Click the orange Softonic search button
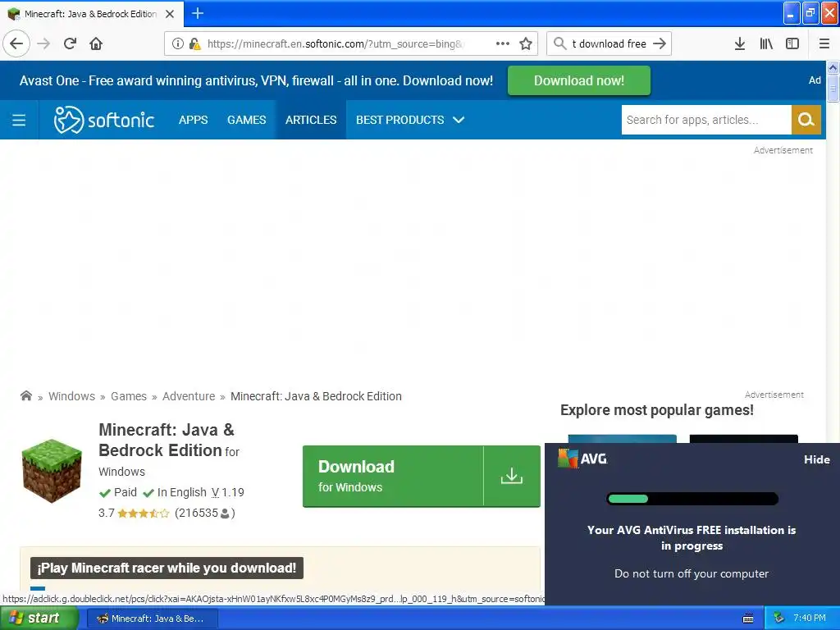840x630 pixels. pyautogui.click(x=806, y=120)
